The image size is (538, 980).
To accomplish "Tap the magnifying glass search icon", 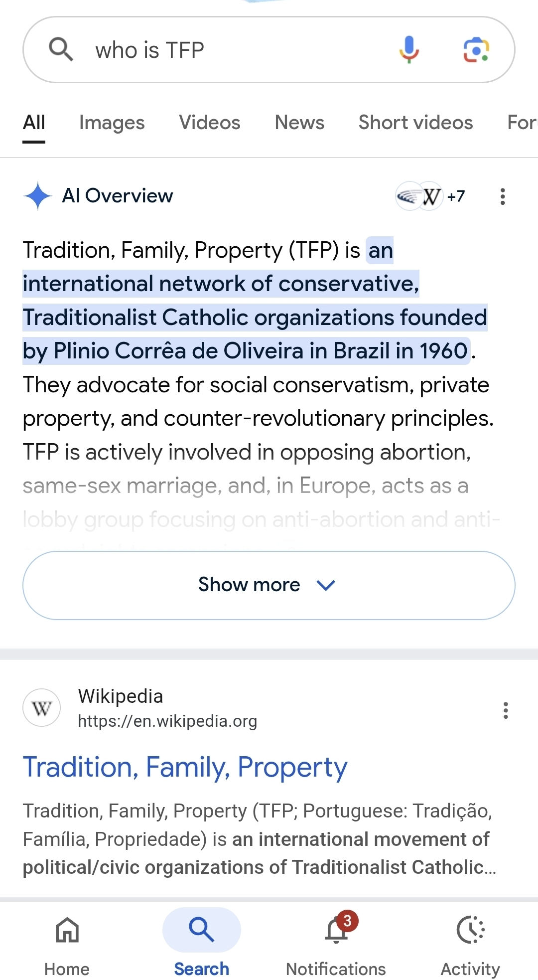I will pyautogui.click(x=61, y=49).
